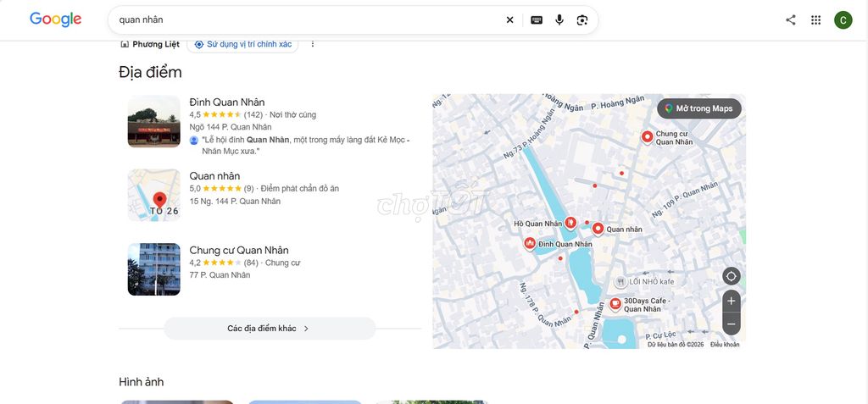Open the on-screen keyboard input tool
This screenshot has height=404, width=868.
(537, 20)
